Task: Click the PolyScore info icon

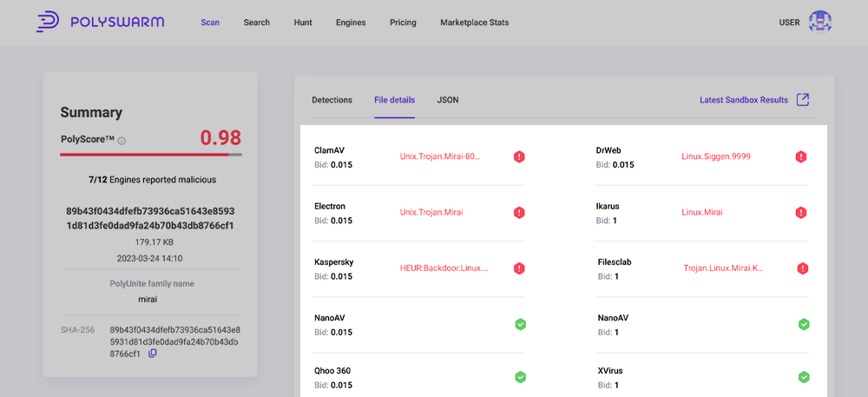Action: (122, 141)
